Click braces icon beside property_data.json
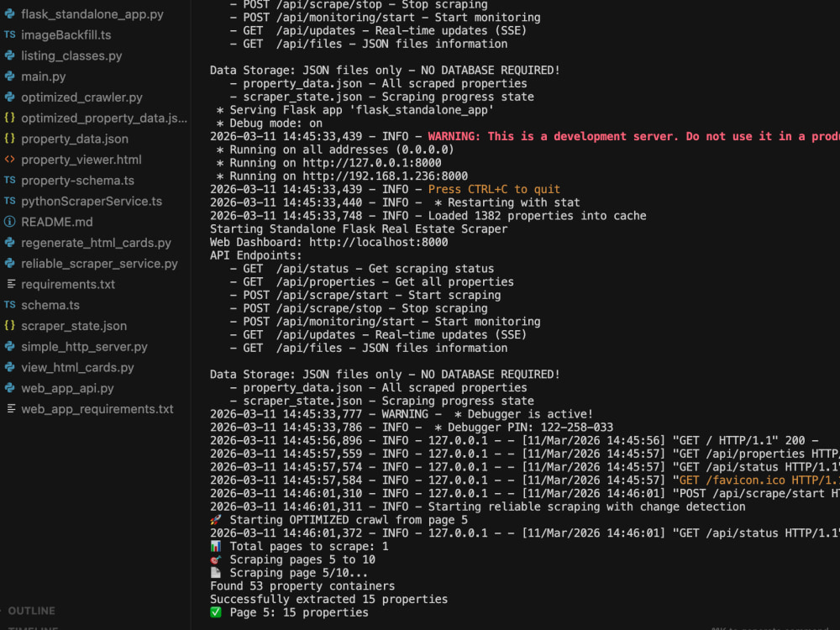 9,139
